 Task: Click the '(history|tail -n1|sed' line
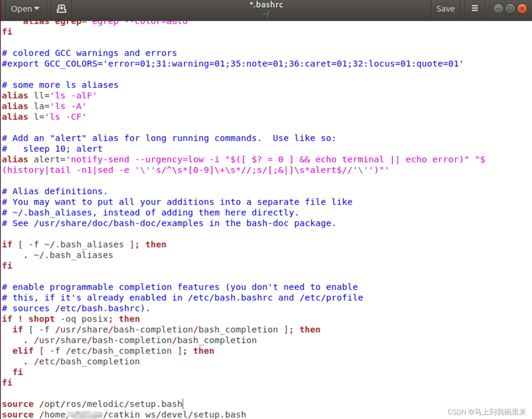pyautogui.click(x=195, y=170)
